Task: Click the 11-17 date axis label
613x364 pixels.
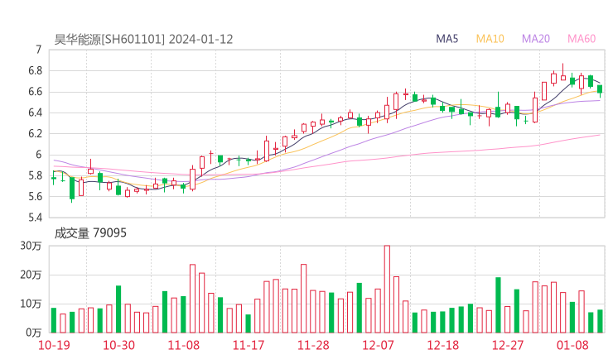Action: [x=249, y=345]
